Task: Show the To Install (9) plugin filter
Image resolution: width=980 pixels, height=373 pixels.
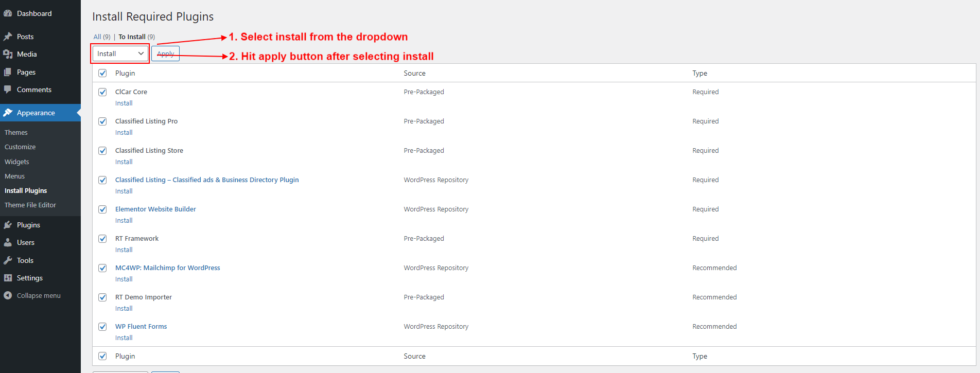Action: point(137,37)
